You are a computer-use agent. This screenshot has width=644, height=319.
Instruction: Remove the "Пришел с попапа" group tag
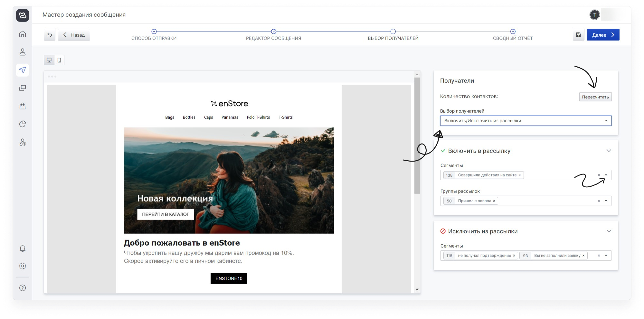tap(494, 201)
